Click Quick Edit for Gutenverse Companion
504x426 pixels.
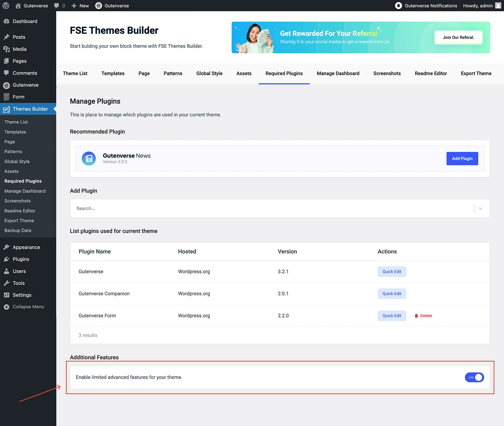click(392, 294)
